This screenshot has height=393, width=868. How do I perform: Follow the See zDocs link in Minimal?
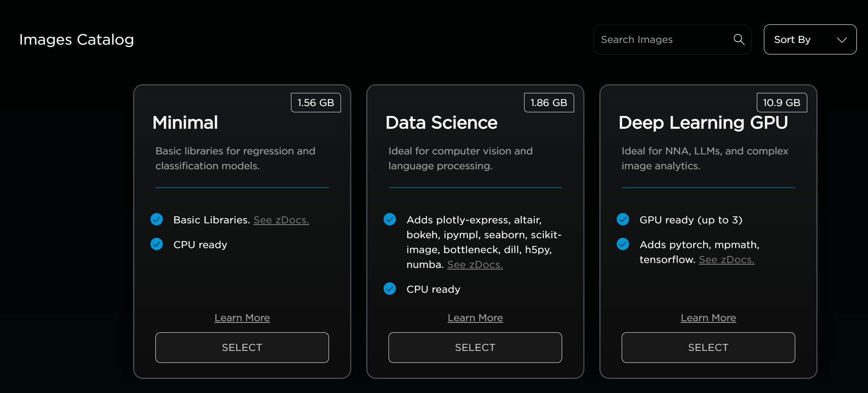tap(281, 220)
